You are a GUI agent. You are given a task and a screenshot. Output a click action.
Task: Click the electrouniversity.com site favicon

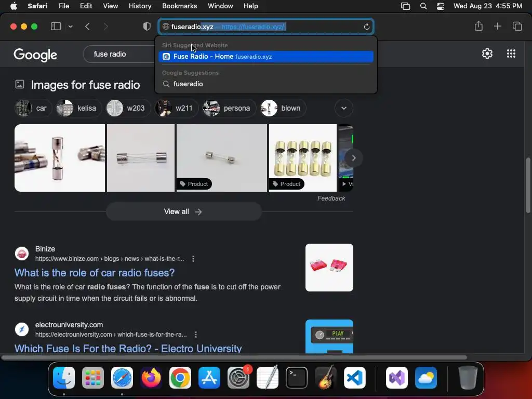click(22, 329)
